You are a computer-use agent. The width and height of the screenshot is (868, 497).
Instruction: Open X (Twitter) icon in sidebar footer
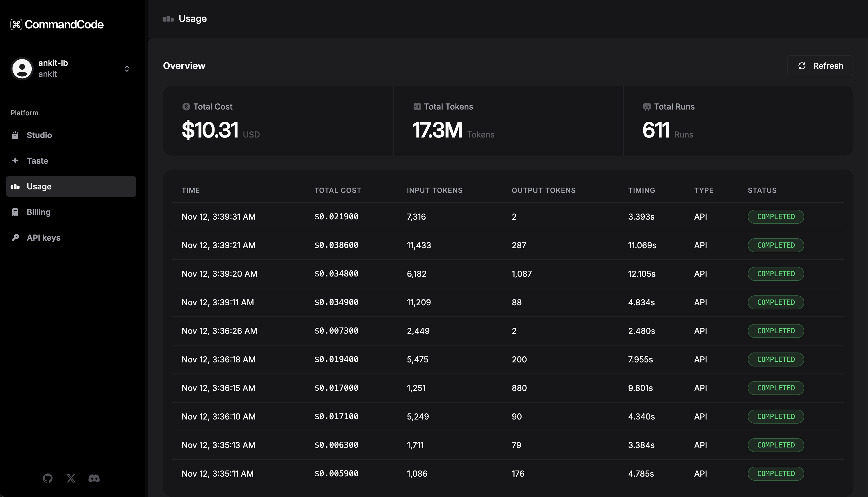click(x=71, y=478)
